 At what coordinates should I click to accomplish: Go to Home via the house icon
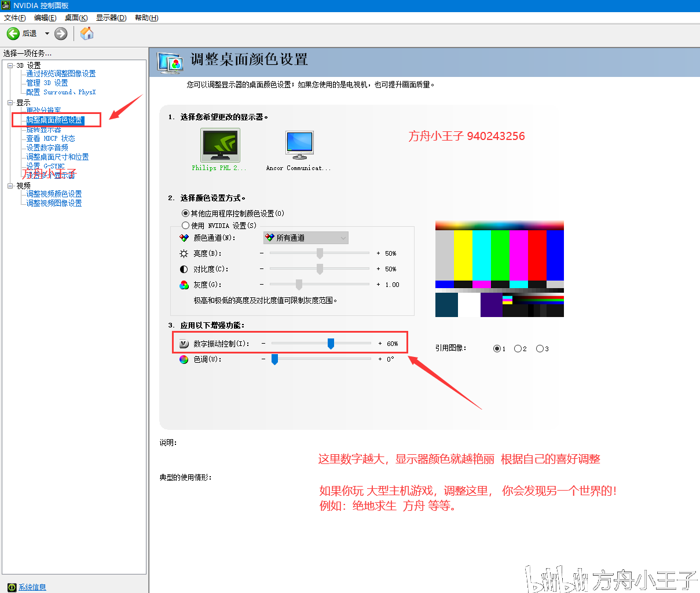click(87, 34)
